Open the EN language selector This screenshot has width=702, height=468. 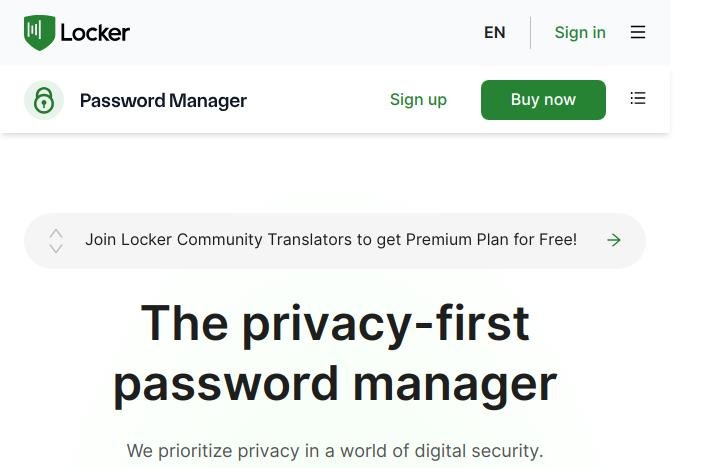tap(494, 32)
